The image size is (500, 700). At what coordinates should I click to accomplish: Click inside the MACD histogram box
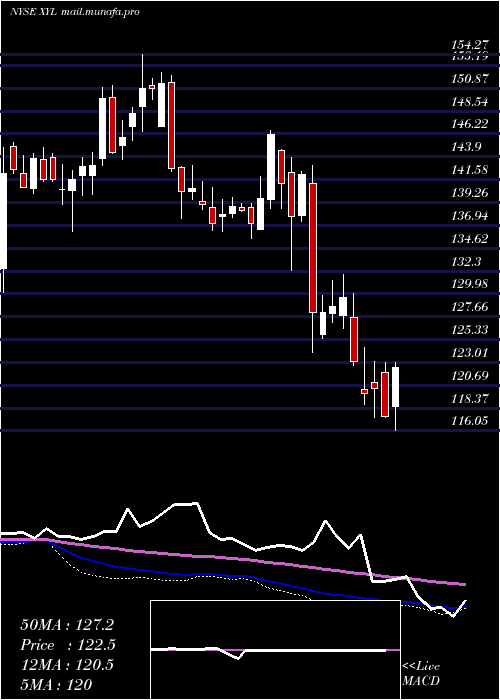pos(275,650)
